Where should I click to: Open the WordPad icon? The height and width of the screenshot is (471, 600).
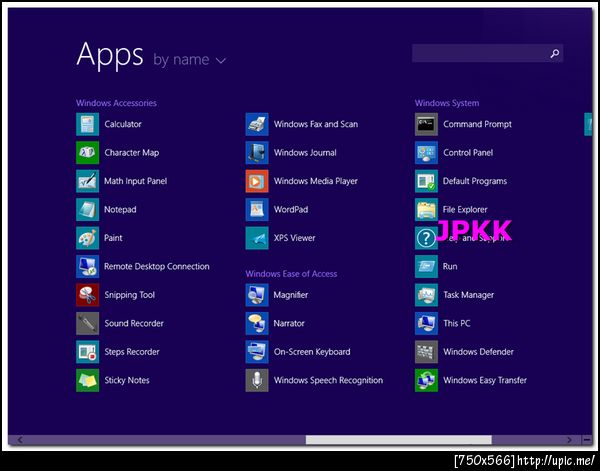click(257, 209)
